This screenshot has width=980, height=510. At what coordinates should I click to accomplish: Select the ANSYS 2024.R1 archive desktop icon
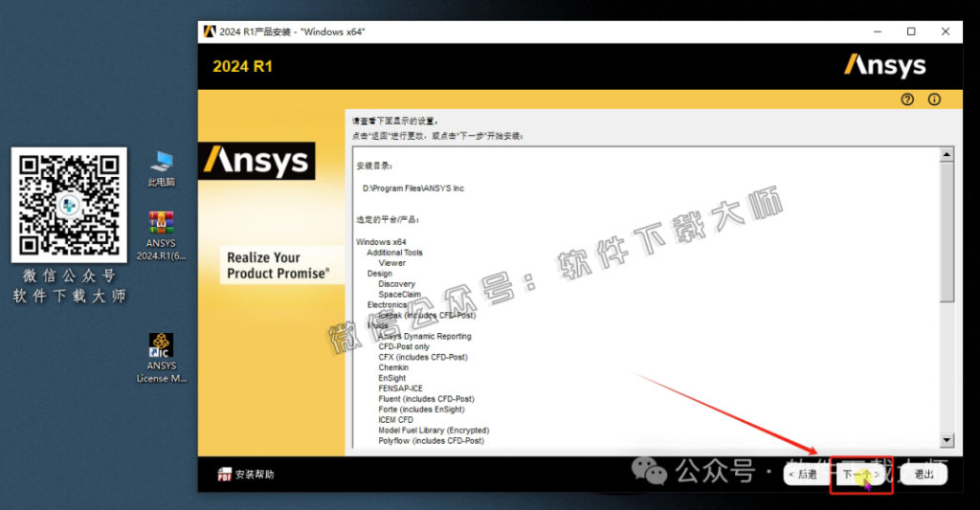pos(161,236)
